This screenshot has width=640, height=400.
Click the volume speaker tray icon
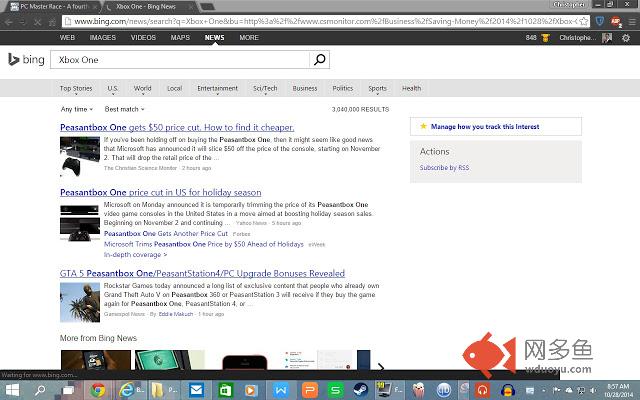[593, 391]
